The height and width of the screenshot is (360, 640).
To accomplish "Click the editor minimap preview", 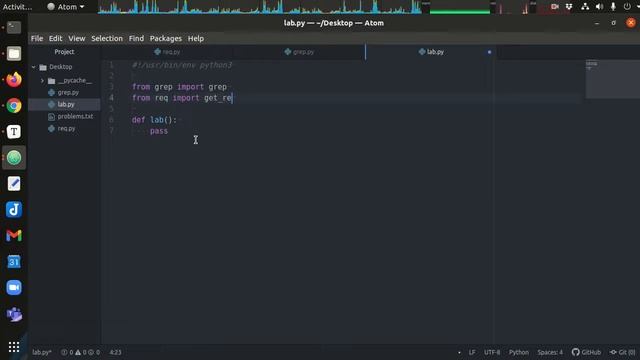I will [x=613, y=79].
